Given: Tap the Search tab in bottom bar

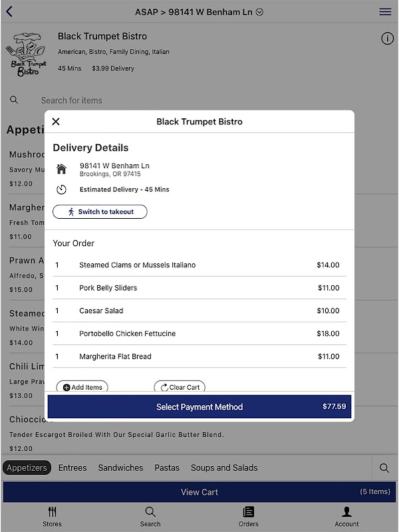Looking at the screenshot, I should coord(150,516).
